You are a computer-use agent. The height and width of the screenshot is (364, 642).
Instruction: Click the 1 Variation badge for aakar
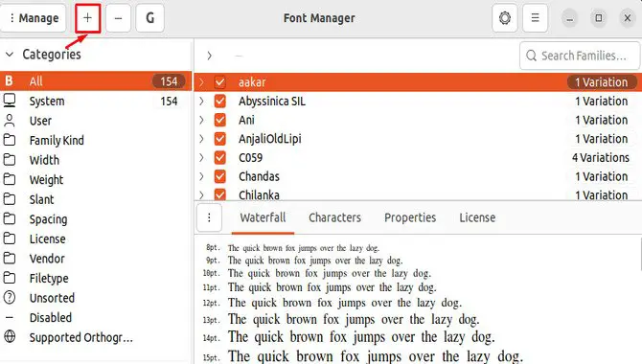tap(602, 82)
